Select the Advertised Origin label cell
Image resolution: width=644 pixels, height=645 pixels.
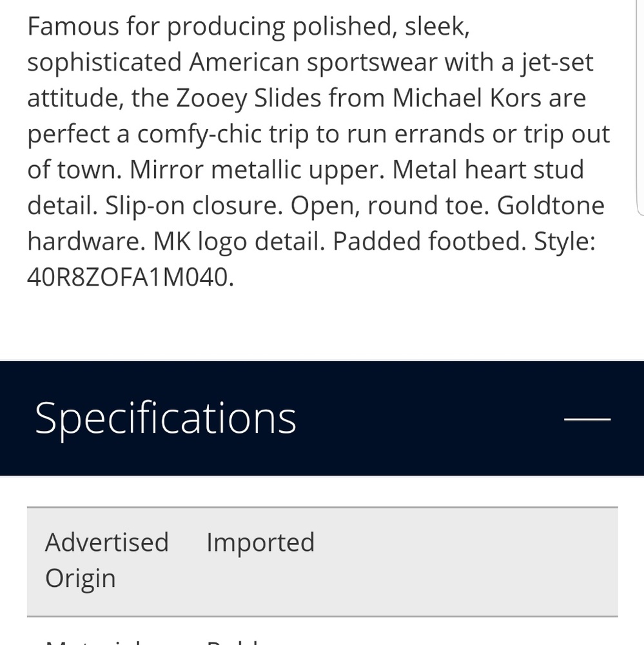pos(107,560)
